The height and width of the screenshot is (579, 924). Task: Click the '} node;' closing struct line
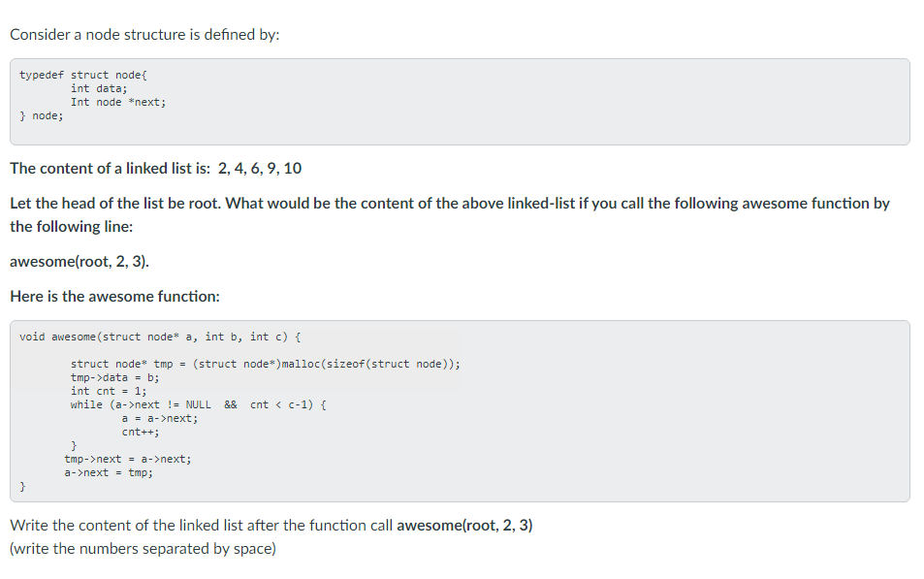(x=42, y=115)
